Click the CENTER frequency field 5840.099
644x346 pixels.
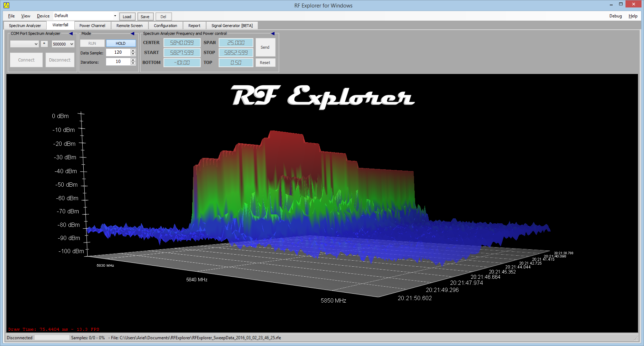(x=182, y=43)
